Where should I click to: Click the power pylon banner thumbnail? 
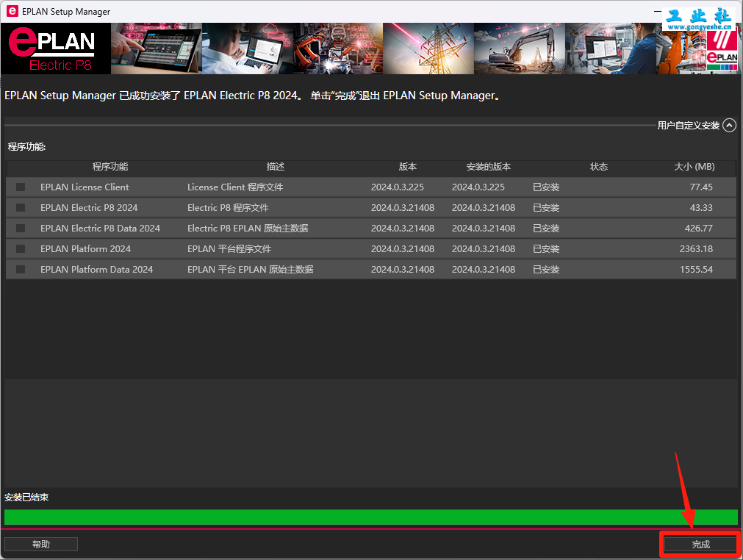pos(428,49)
